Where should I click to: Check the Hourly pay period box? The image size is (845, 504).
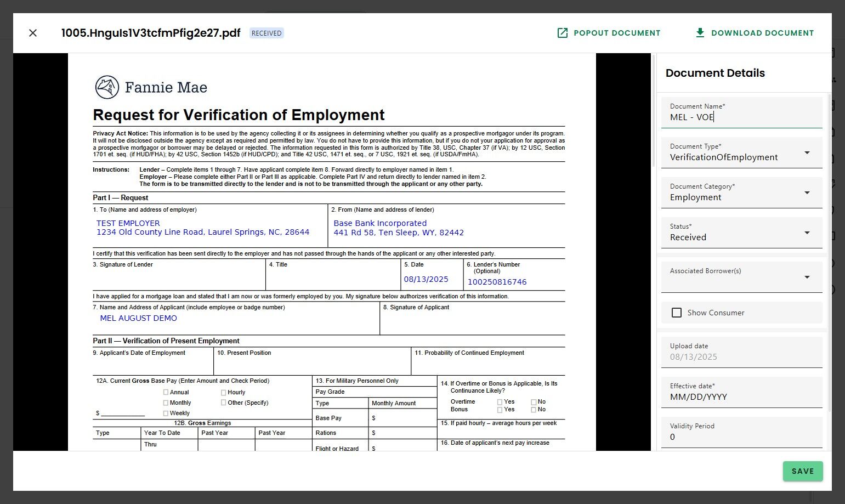(223, 392)
